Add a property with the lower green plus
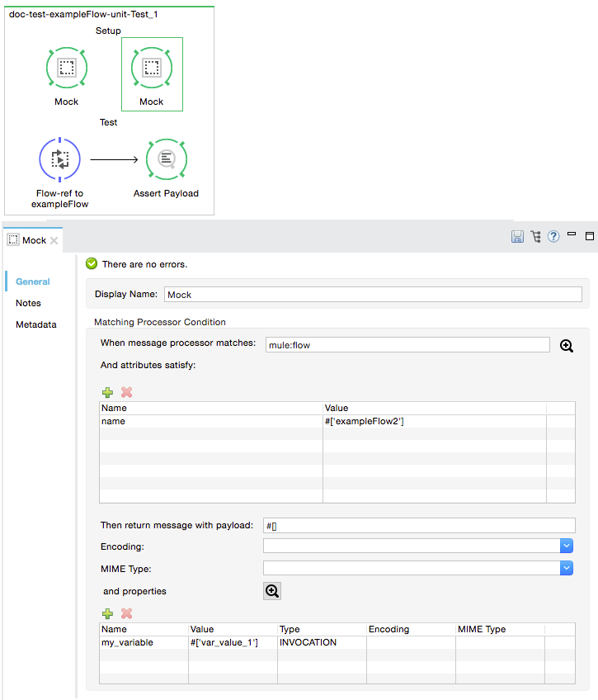 [x=107, y=614]
